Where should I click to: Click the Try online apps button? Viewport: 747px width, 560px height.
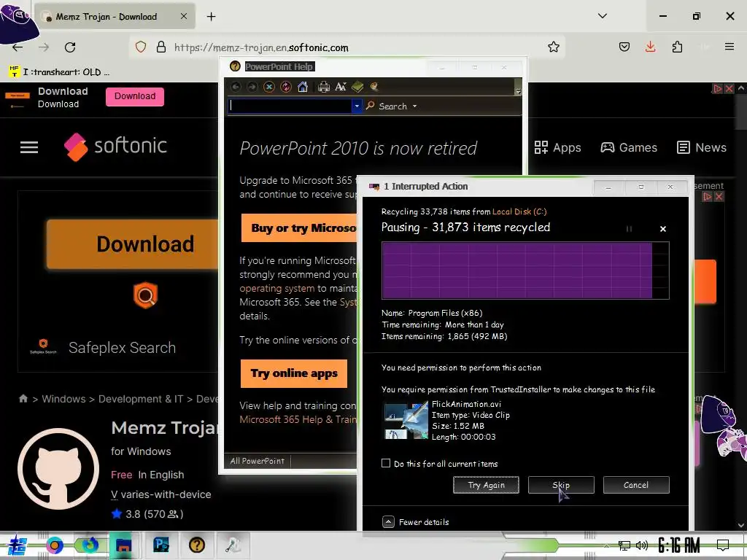[294, 373]
